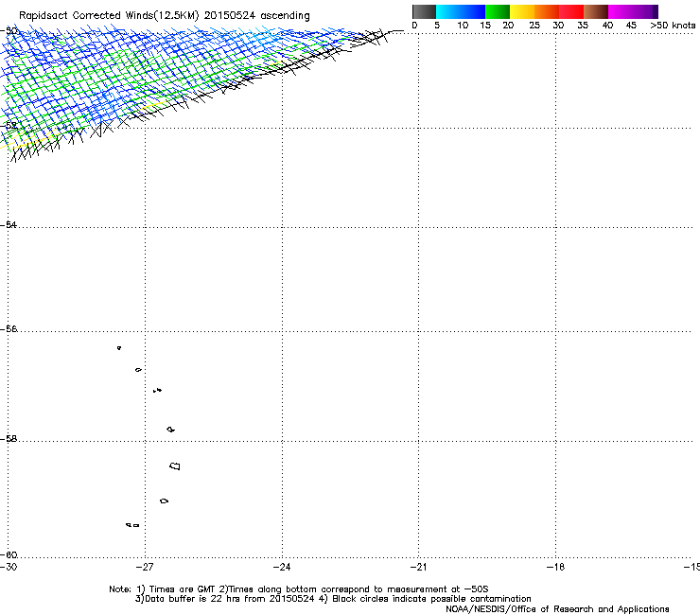Click the 'NOAA/NESDIS/Office of Research and Applications' credit
Image resolution: width=700 pixels, height=615 pixels.
(x=557, y=609)
